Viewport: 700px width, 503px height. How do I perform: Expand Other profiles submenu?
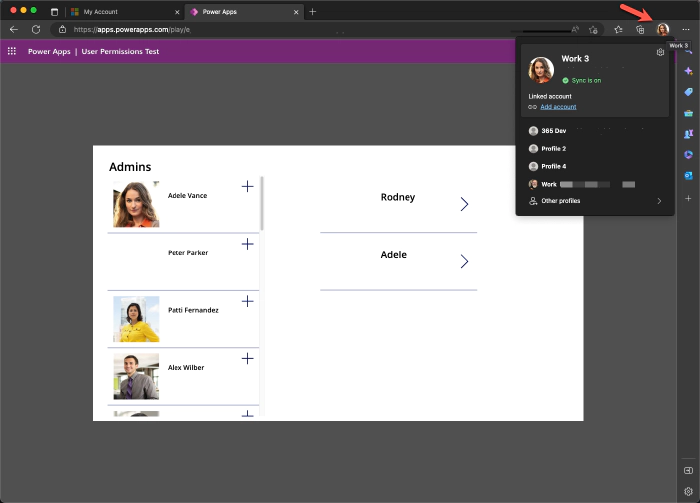click(x=658, y=201)
